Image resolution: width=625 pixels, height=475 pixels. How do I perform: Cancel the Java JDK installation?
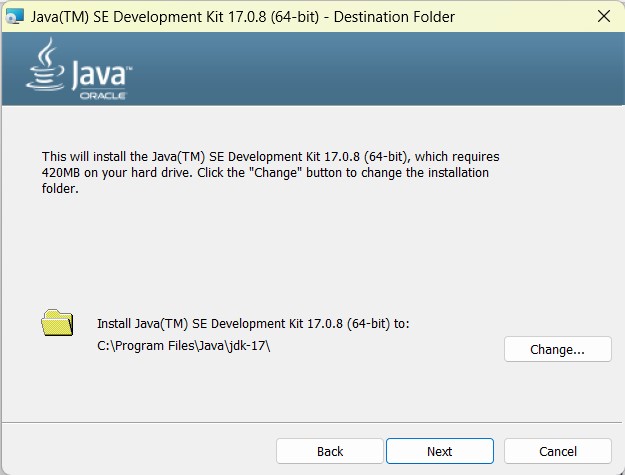click(x=558, y=451)
